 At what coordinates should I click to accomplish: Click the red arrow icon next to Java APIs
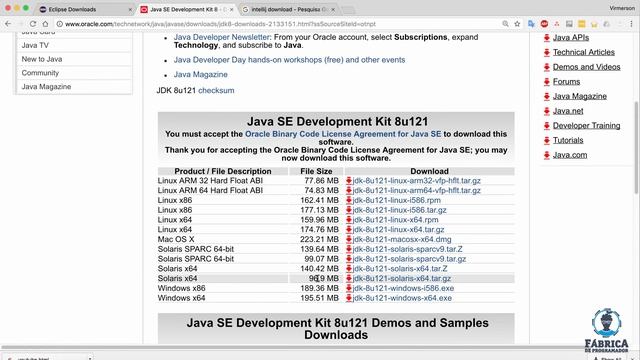click(547, 38)
